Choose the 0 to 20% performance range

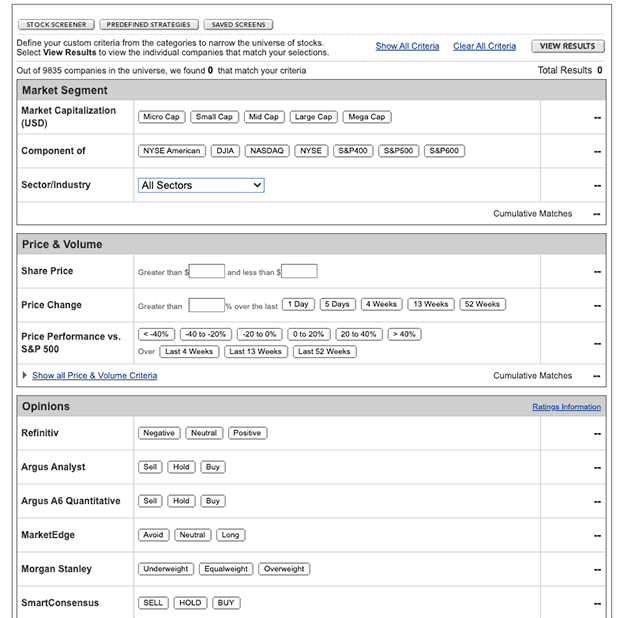pyautogui.click(x=309, y=334)
